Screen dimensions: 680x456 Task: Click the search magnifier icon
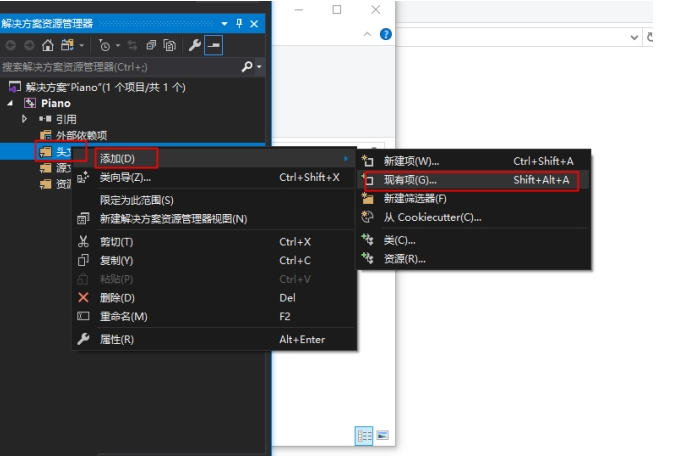[248, 67]
